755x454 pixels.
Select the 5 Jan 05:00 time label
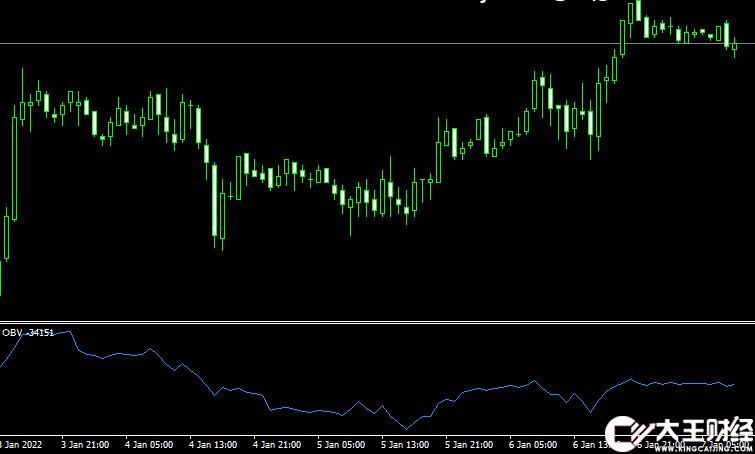341,445
